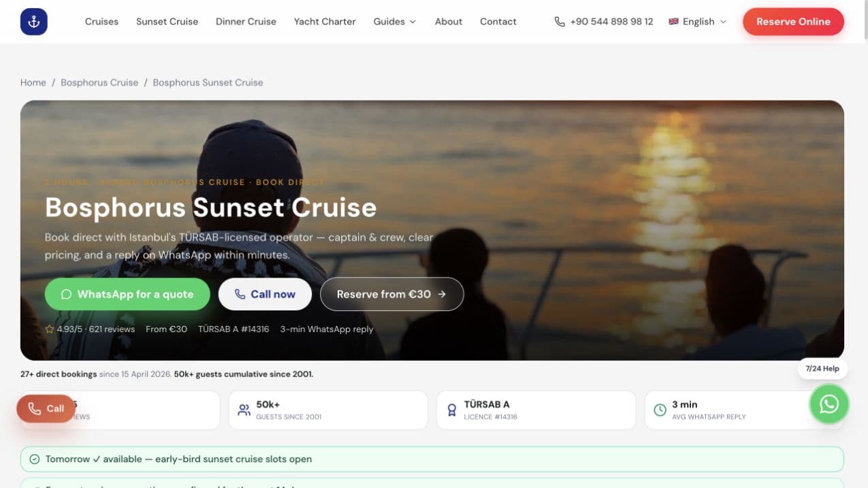Open the Contact page
868x488 pixels.
point(498,22)
